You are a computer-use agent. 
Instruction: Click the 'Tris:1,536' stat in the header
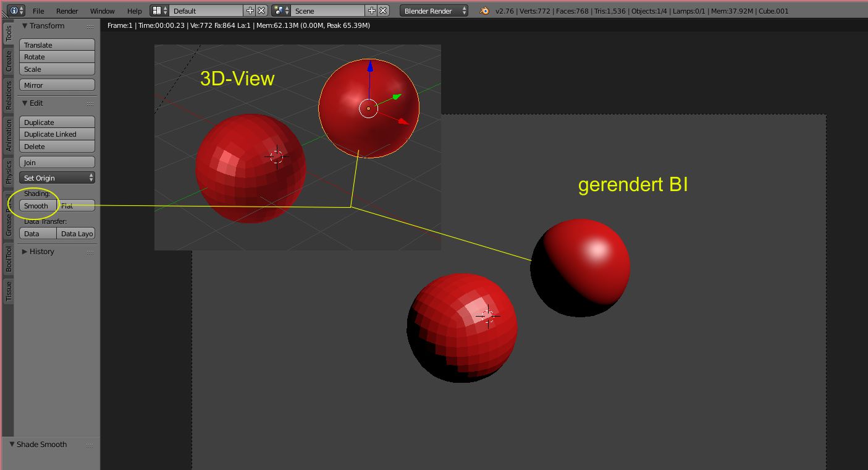coord(610,11)
